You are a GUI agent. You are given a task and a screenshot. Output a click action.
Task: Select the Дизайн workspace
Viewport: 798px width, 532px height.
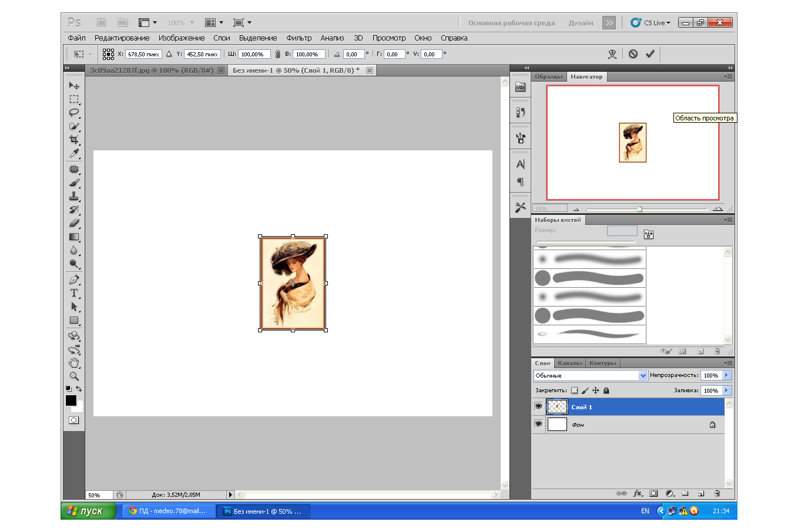tap(581, 23)
